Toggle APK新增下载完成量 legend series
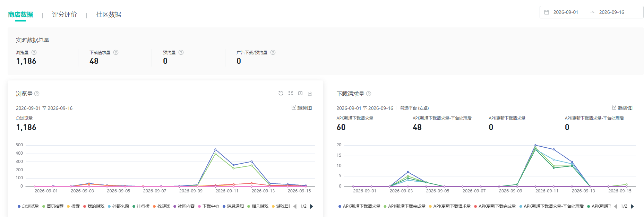The width and height of the screenshot is (644, 217). pyautogui.click(x=404, y=206)
